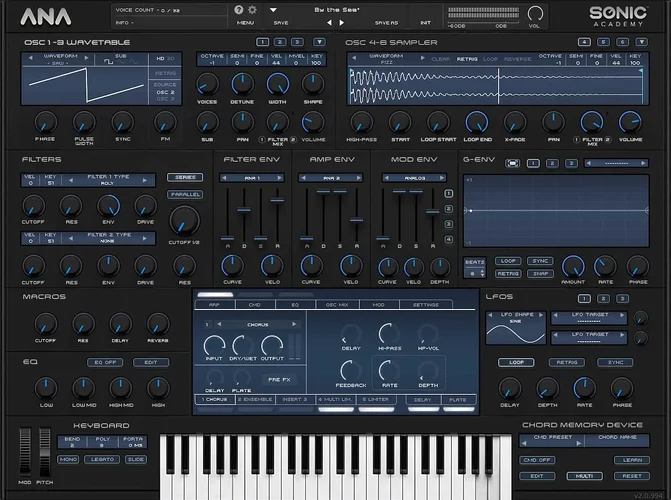Image resolution: width=671 pixels, height=500 pixels.
Task: Open the SETTINGS tab
Action: click(x=425, y=304)
